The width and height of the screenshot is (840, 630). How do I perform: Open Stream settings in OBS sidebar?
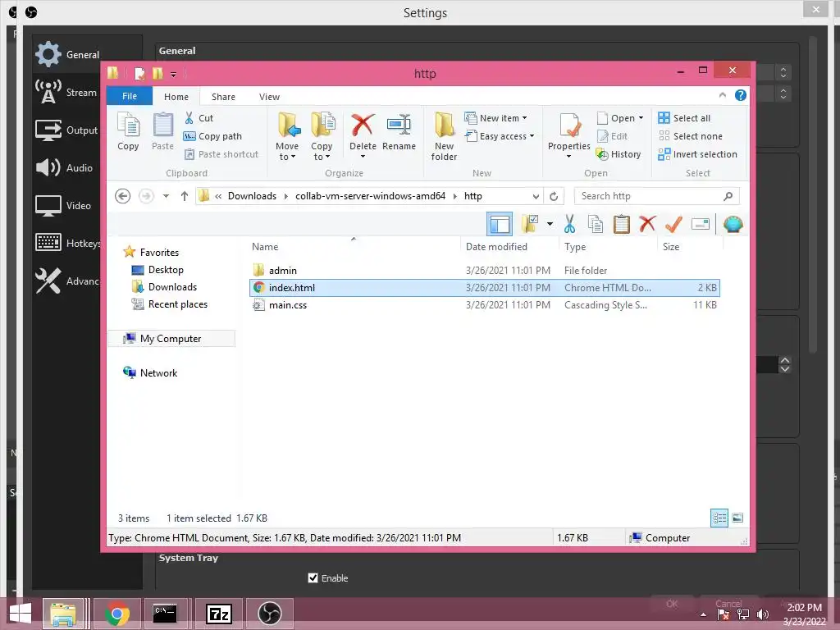66,92
